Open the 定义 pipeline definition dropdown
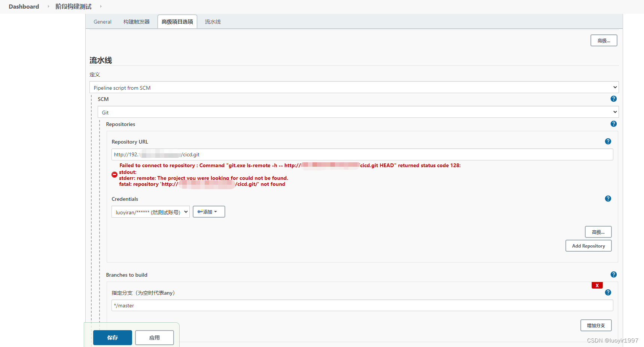The height and width of the screenshot is (347, 644). pos(354,87)
